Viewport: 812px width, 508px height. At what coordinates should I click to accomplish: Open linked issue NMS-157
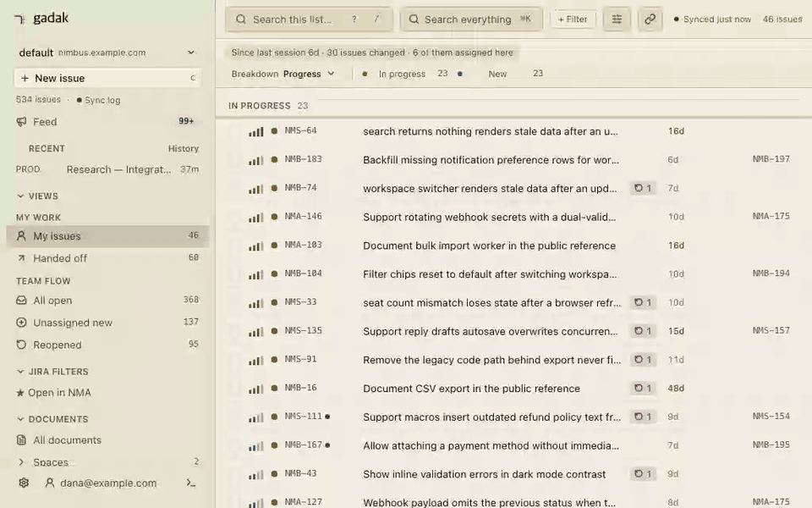(x=771, y=330)
